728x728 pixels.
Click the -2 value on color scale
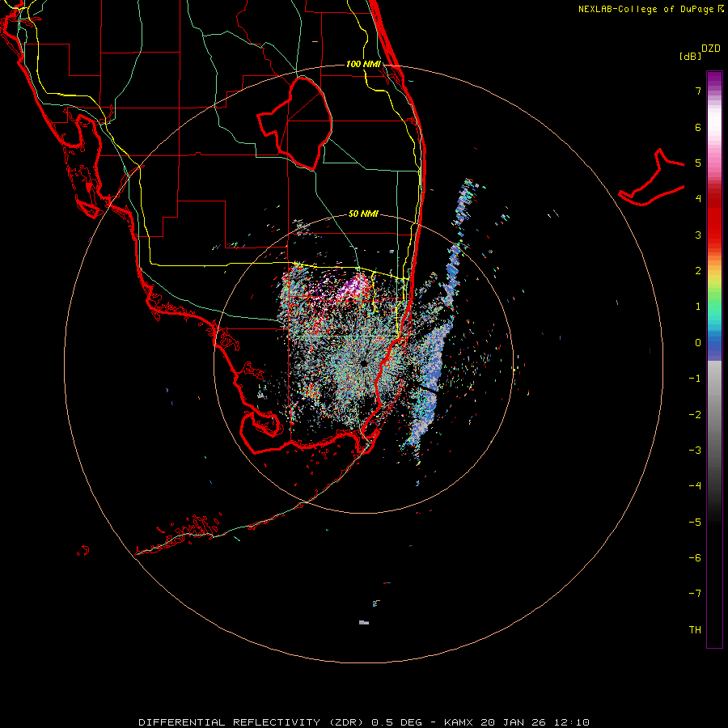pyautogui.click(x=695, y=415)
